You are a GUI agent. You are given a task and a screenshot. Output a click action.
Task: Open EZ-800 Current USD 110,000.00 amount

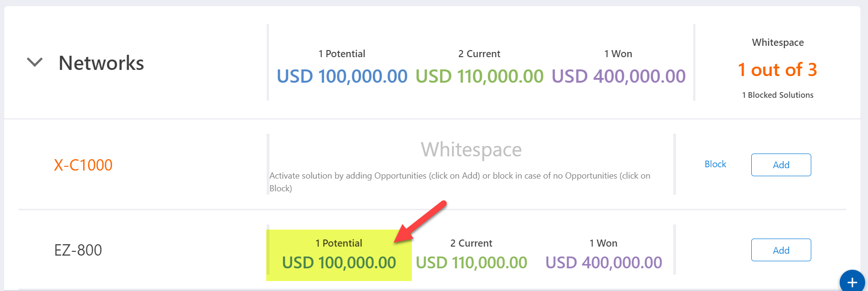pyautogui.click(x=471, y=263)
